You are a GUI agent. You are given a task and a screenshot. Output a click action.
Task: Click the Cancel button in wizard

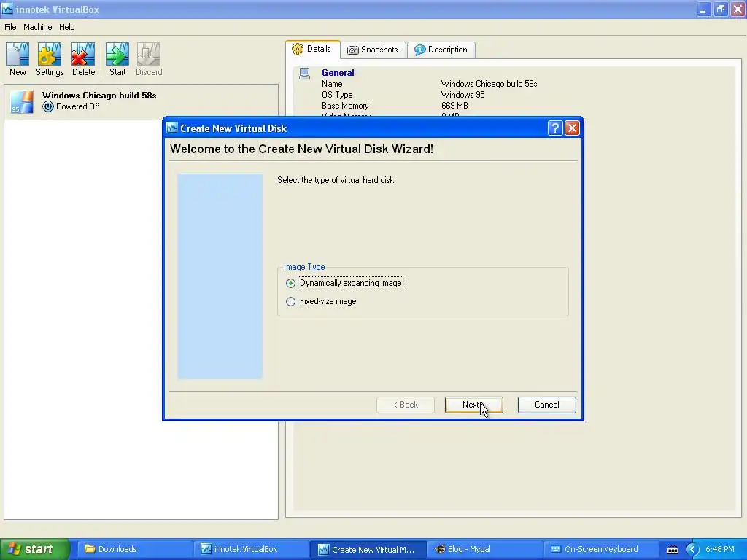tap(546, 405)
